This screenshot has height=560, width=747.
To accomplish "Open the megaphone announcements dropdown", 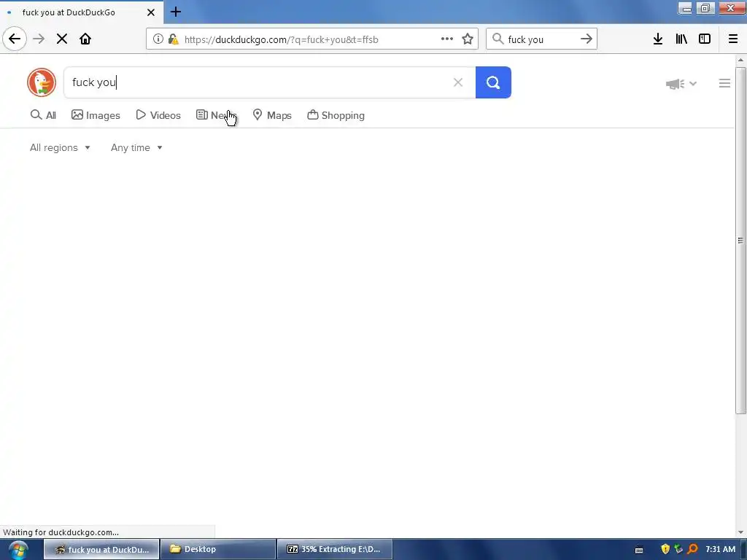I will (x=681, y=84).
